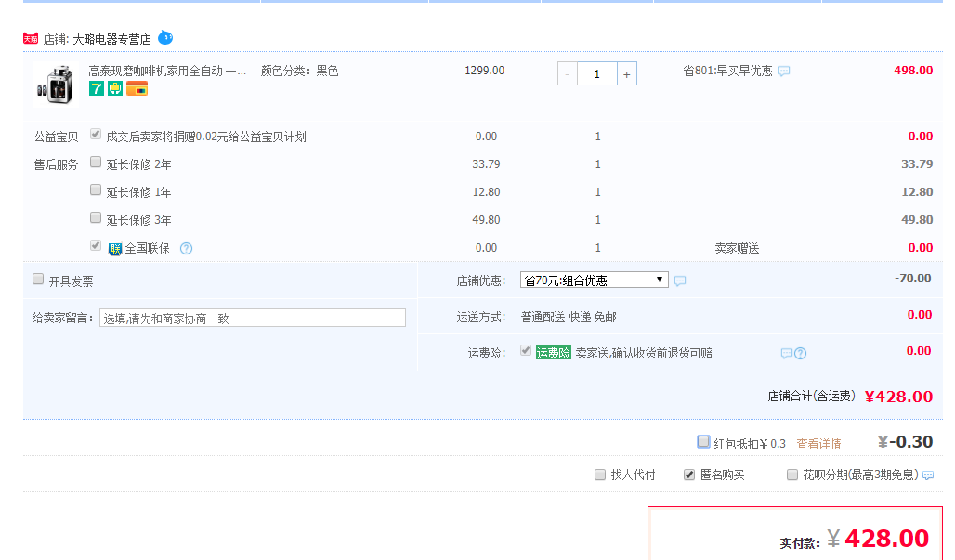Check the 延长保修 3年 option
Image resolution: width=955 pixels, height=560 pixels.
point(96,218)
